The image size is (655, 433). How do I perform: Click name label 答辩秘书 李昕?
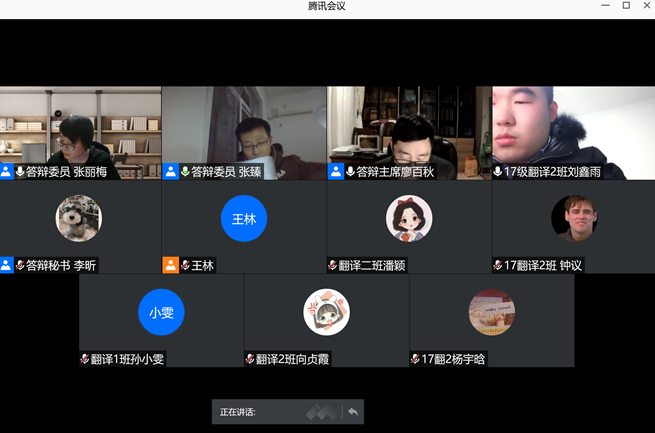click(x=61, y=265)
